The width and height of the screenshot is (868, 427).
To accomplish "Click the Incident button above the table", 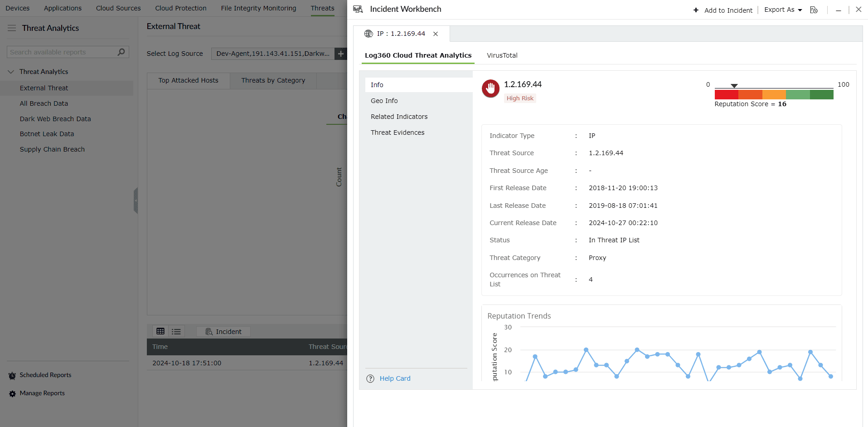I will tap(223, 332).
